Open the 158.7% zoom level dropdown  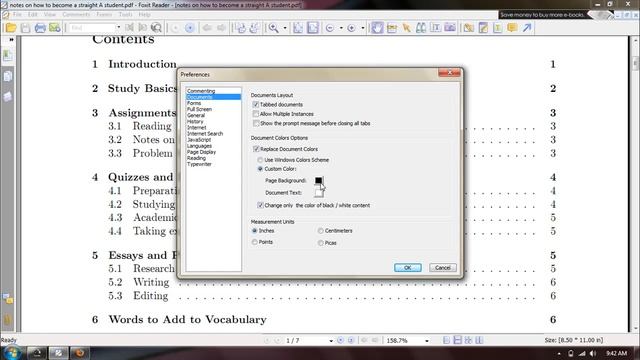coord(427,340)
